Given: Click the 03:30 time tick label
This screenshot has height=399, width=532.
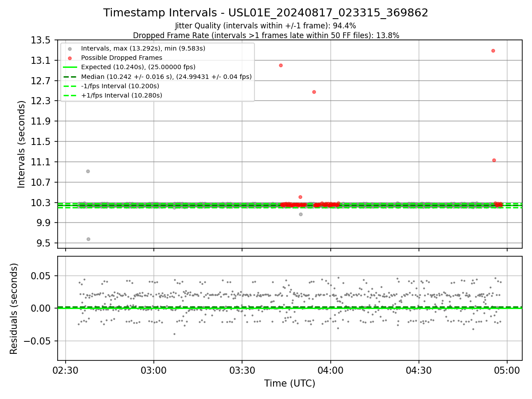Looking at the screenshot, I should [242, 369].
